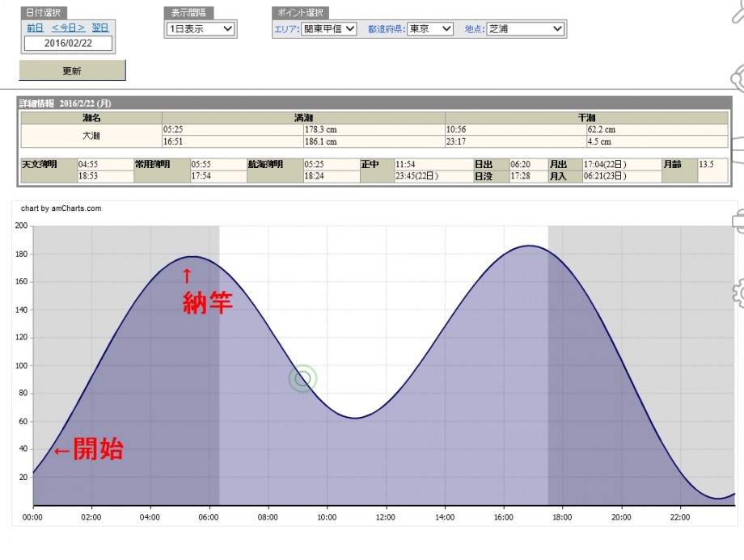Click the 常用薄明 end time 17:54
This screenshot has height=560, width=744.
click(218, 176)
